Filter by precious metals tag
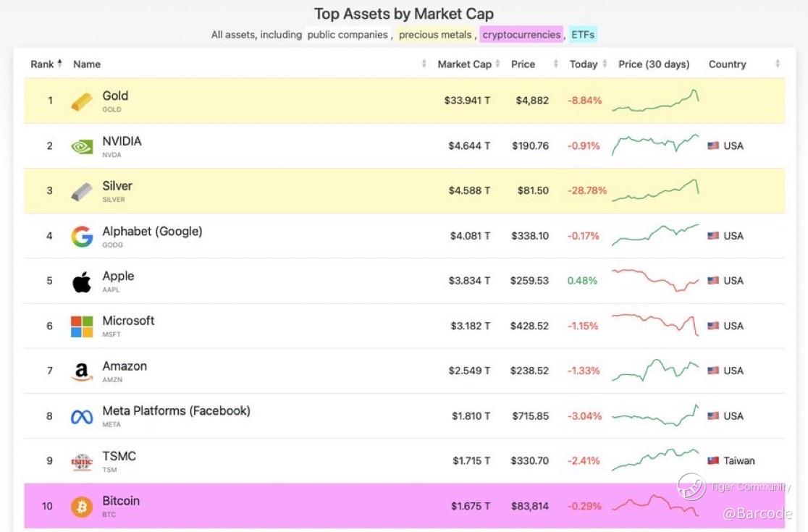808x532 pixels. tap(435, 35)
